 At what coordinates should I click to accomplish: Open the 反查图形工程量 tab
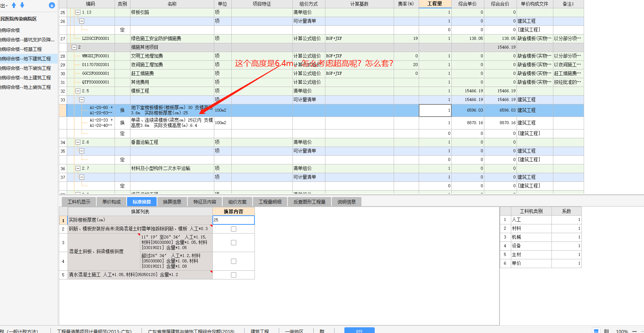click(x=309, y=202)
